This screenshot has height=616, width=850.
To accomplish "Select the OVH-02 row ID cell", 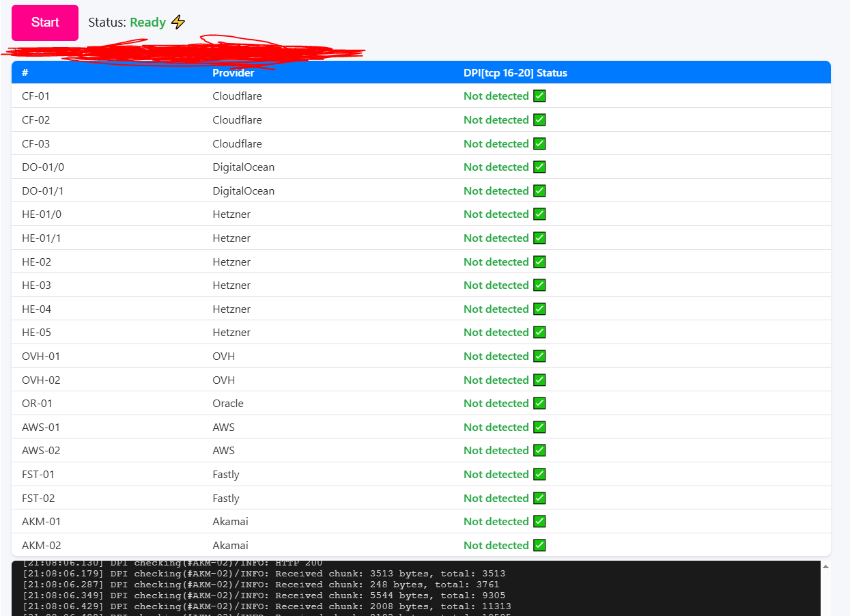I will click(41, 380).
